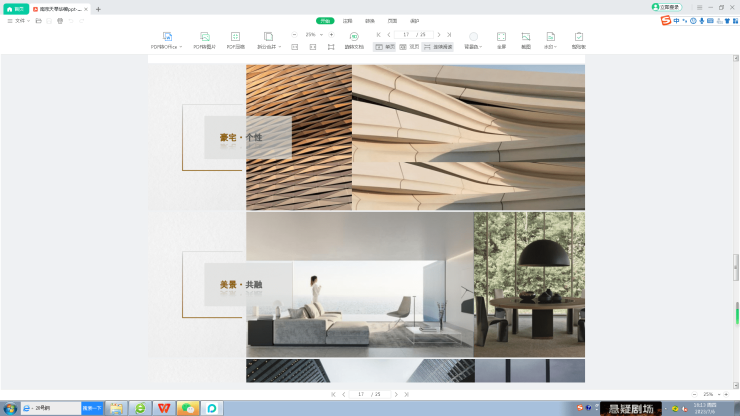
Task: Open the WPS app in the taskbar
Action: tap(163, 408)
